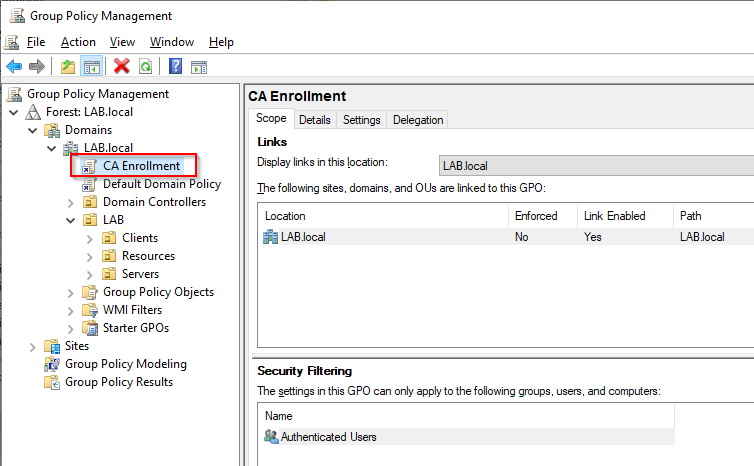The width and height of the screenshot is (754, 466).
Task: Click the Back arrow toolbar icon
Action: point(14,66)
